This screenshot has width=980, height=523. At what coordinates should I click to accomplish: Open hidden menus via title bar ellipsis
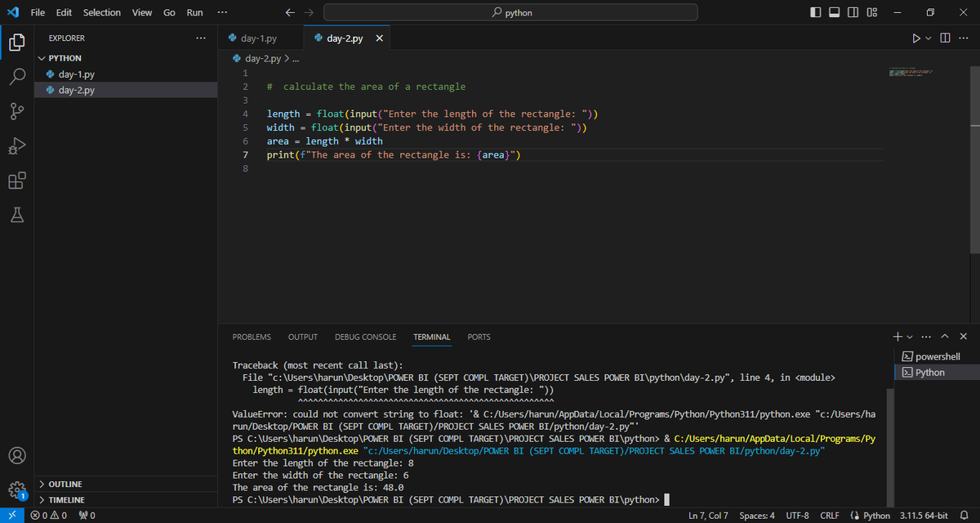[x=222, y=12]
